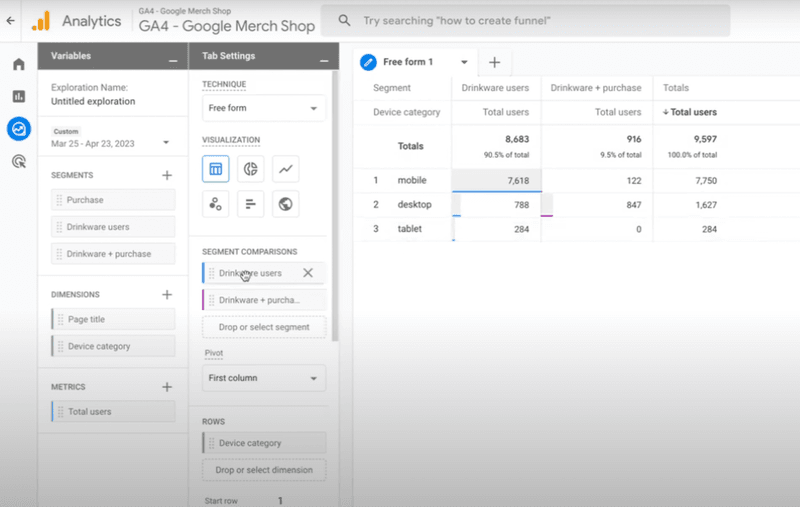Click Drinkware + purchase column header
800x507 pixels.
pos(595,88)
